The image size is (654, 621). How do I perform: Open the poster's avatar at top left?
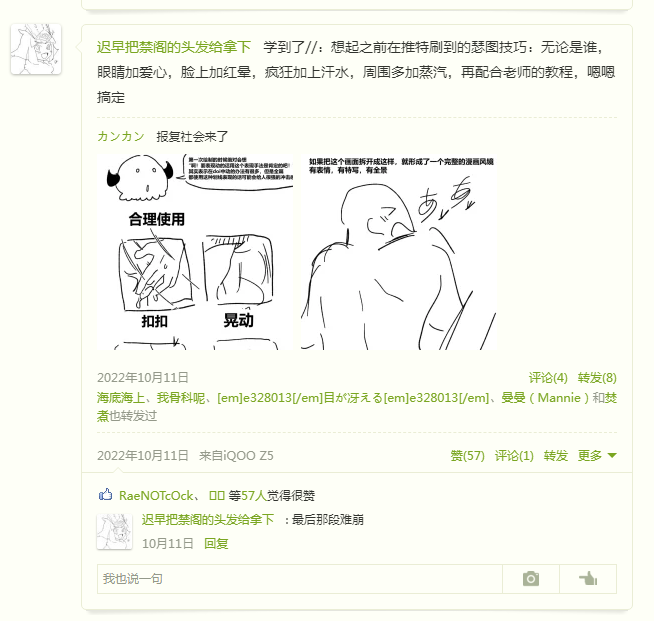(36, 49)
